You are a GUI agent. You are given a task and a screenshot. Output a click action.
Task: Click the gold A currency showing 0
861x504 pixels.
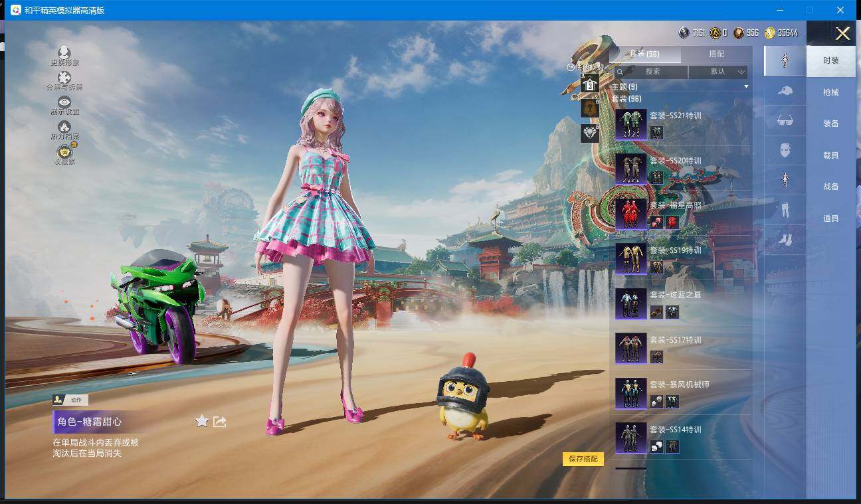[x=715, y=33]
